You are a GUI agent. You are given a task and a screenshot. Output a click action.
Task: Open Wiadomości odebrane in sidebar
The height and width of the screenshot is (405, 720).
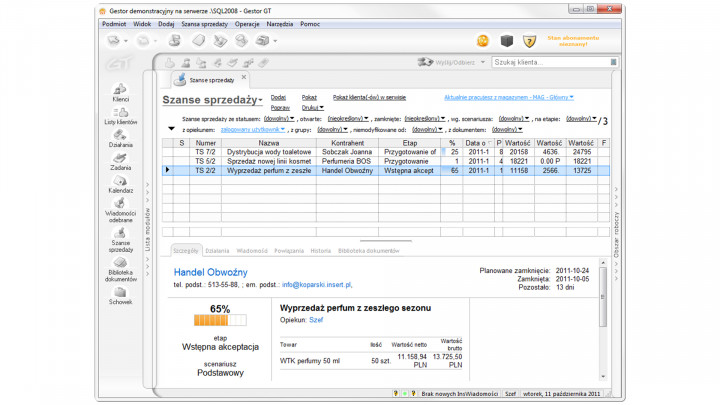point(121,209)
